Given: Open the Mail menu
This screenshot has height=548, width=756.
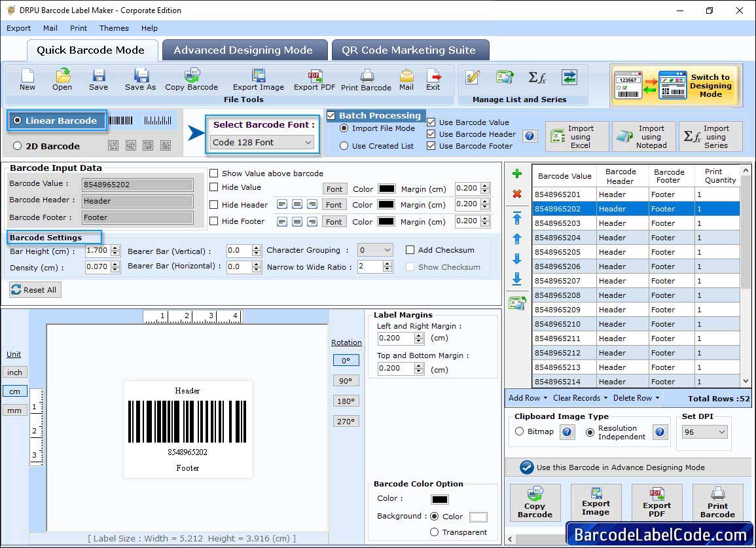Looking at the screenshot, I should (50, 28).
